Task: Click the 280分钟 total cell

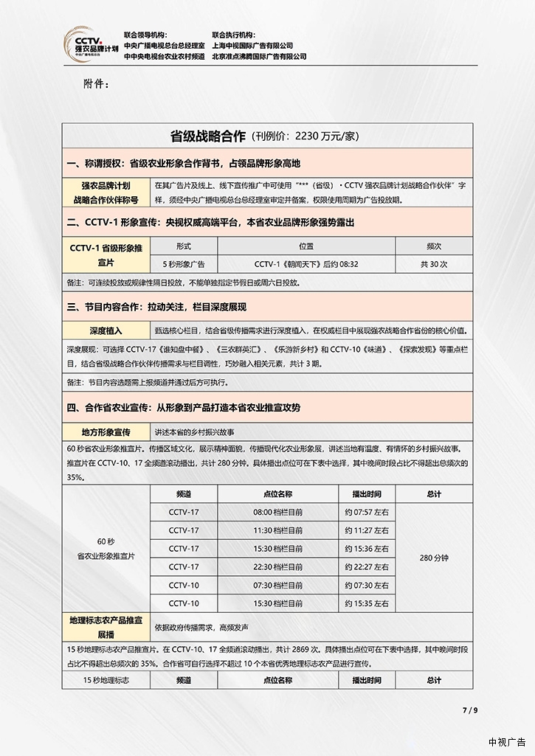Action: pyautogui.click(x=434, y=558)
